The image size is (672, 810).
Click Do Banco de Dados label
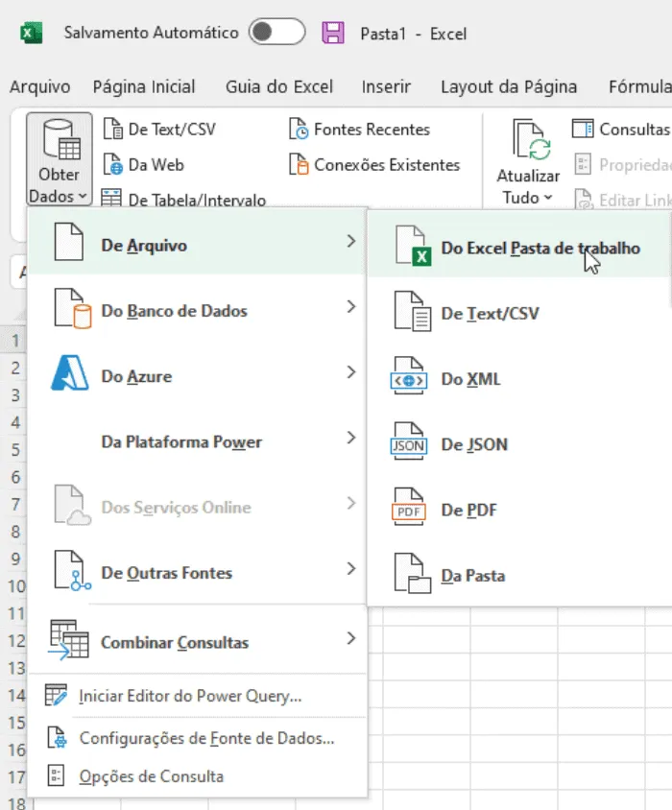174,311
